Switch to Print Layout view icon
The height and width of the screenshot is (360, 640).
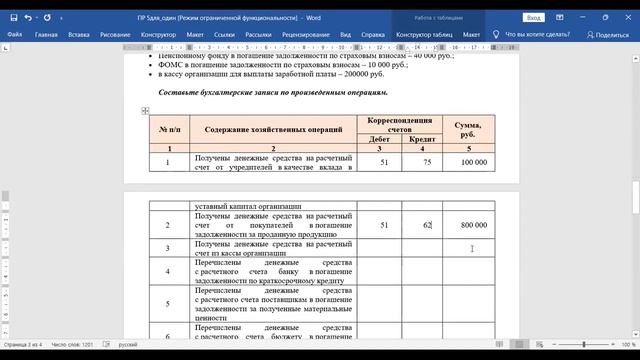pyautogui.click(x=519, y=344)
